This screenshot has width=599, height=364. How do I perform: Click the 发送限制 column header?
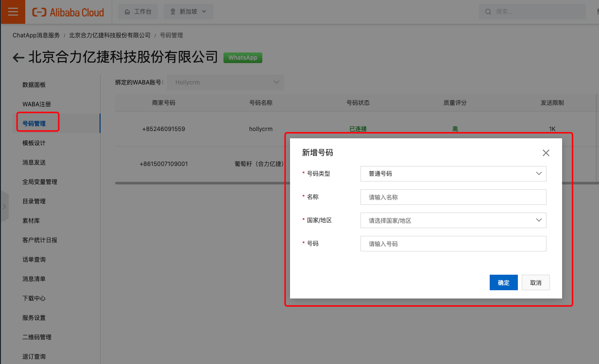coord(552,103)
